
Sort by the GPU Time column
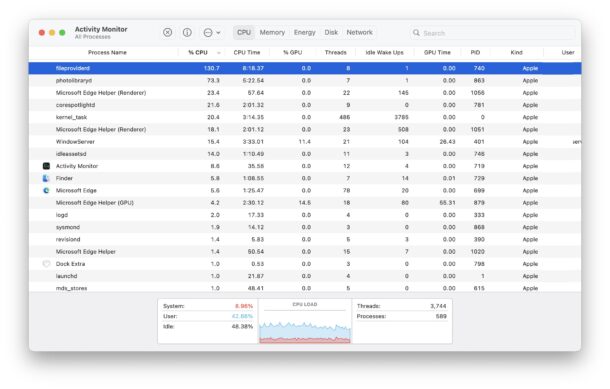pyautogui.click(x=437, y=53)
